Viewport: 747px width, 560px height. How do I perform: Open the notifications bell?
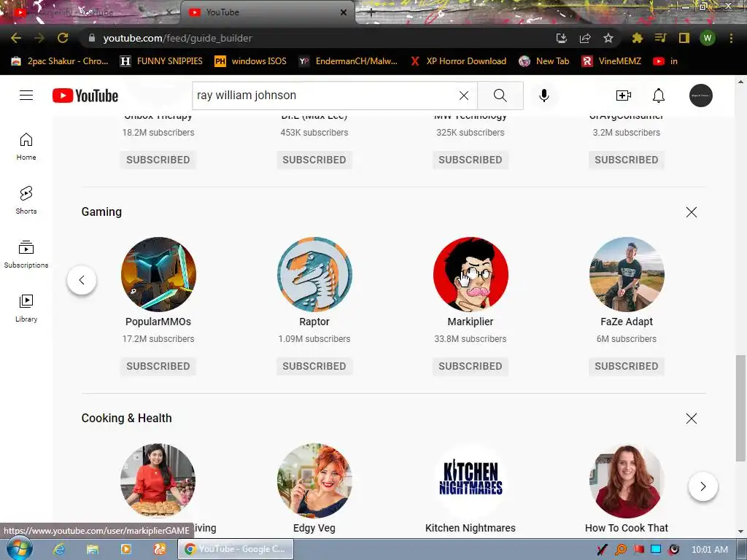659,96
